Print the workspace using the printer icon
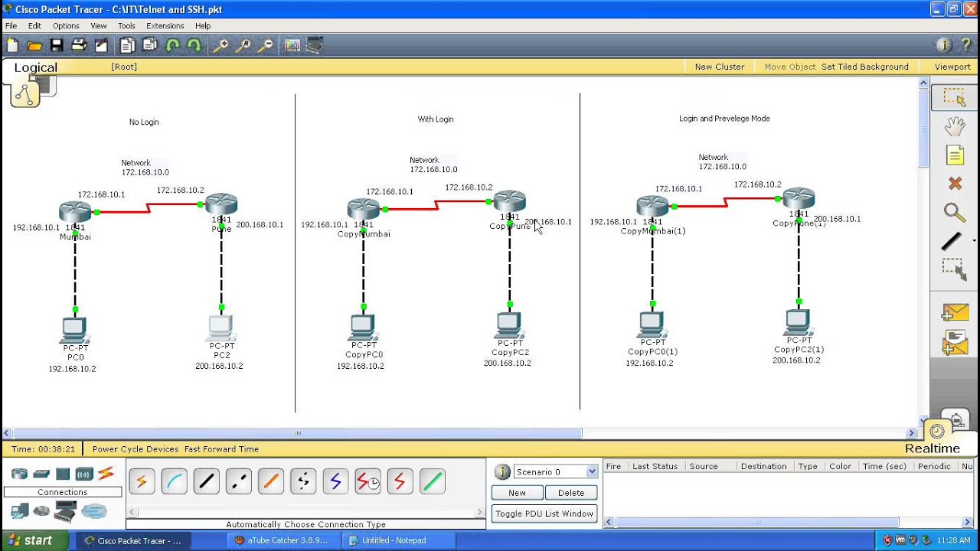980x551 pixels. pyautogui.click(x=79, y=46)
